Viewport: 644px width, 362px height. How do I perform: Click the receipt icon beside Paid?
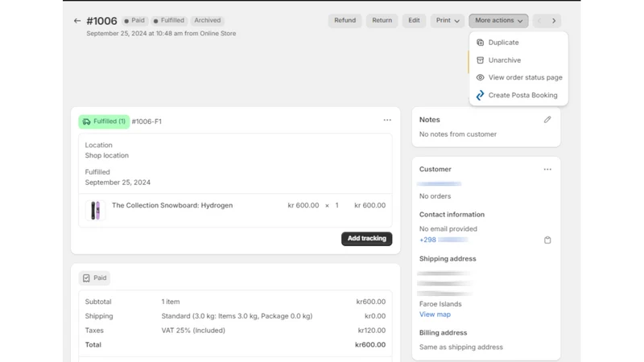[86, 278]
